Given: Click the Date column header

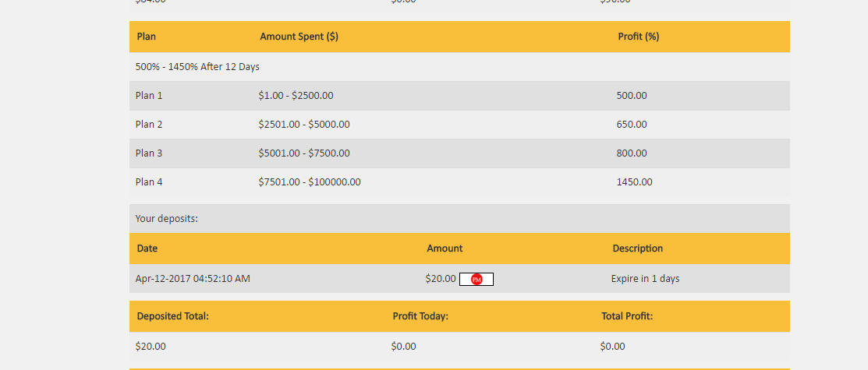Looking at the screenshot, I should [x=147, y=248].
